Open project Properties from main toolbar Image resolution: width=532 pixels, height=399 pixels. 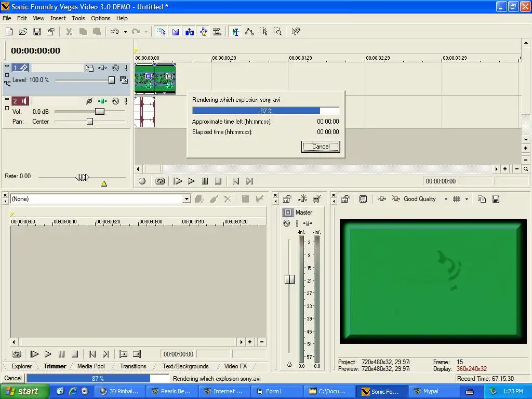tap(50, 32)
